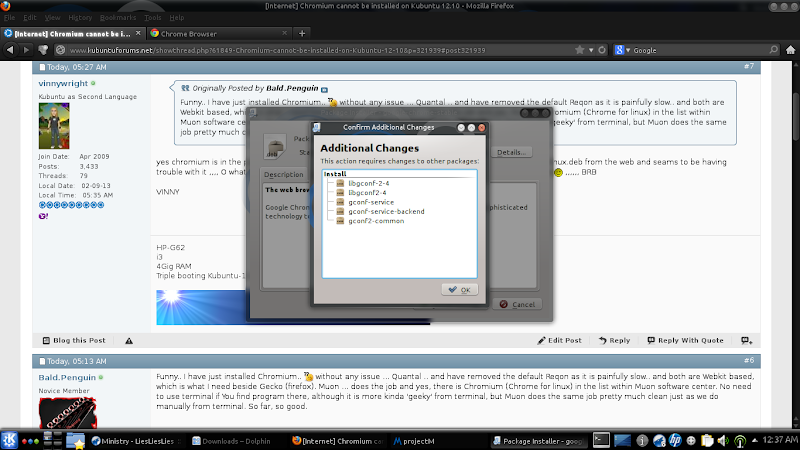Viewport: 800px width, 450px height.
Task: View the original quoted post icon
Action: pos(324,89)
